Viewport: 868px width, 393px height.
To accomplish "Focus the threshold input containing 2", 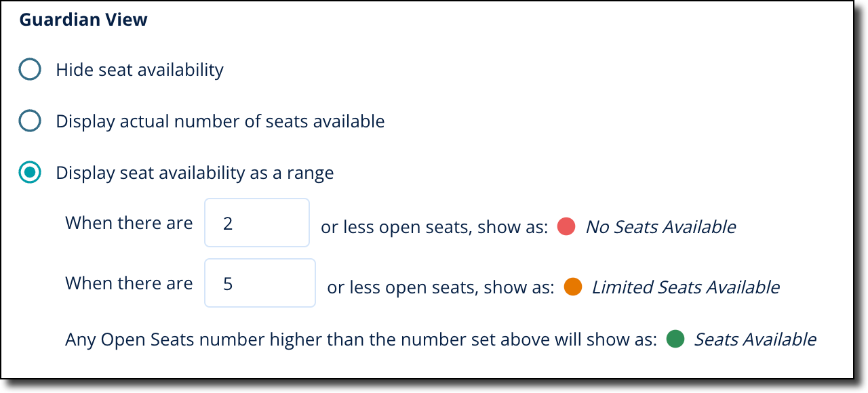I will click(257, 223).
